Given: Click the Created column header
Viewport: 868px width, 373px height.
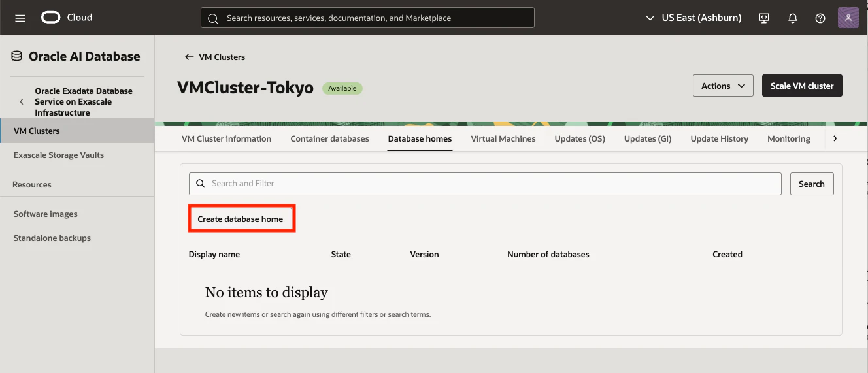Looking at the screenshot, I should pyautogui.click(x=727, y=254).
